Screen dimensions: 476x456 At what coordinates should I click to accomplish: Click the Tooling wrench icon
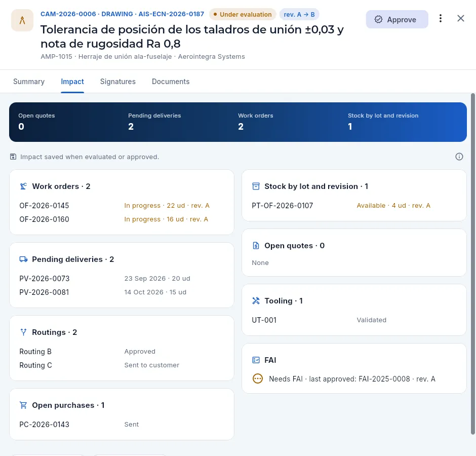pyautogui.click(x=256, y=301)
